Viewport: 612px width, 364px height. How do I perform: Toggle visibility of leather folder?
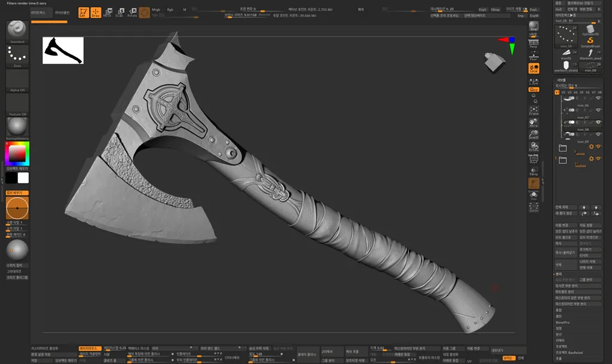pyautogui.click(x=598, y=158)
